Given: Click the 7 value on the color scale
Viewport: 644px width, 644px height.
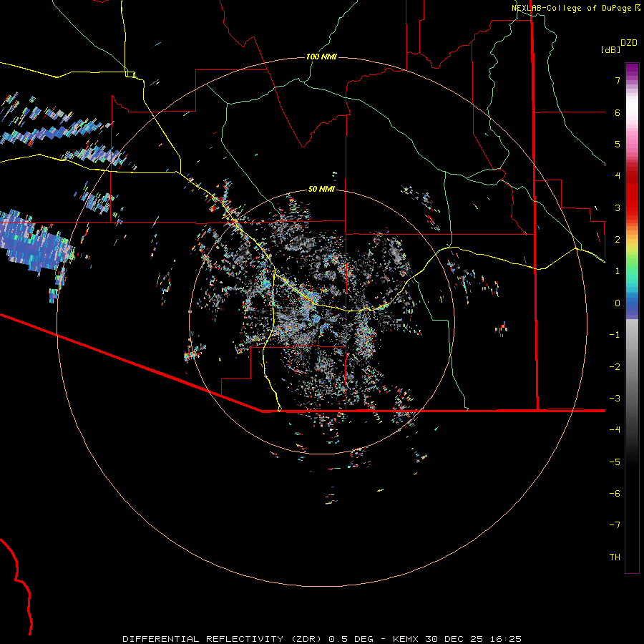Looking at the screenshot, I should point(618,80).
